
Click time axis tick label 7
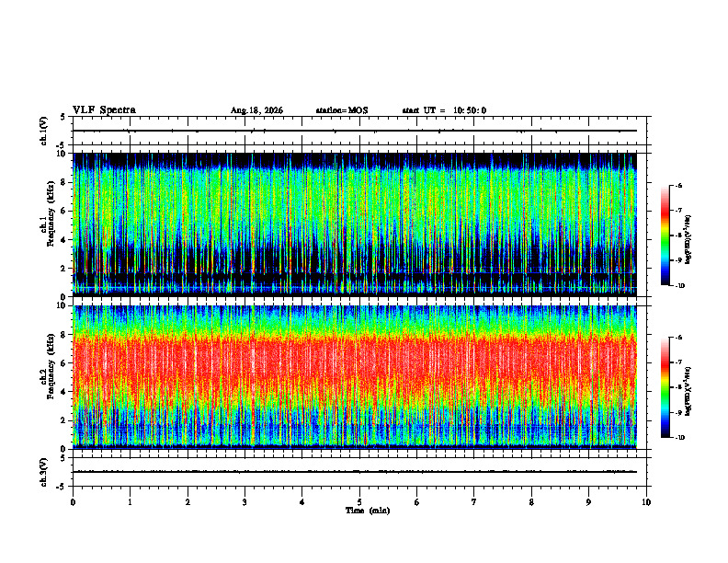(x=474, y=502)
